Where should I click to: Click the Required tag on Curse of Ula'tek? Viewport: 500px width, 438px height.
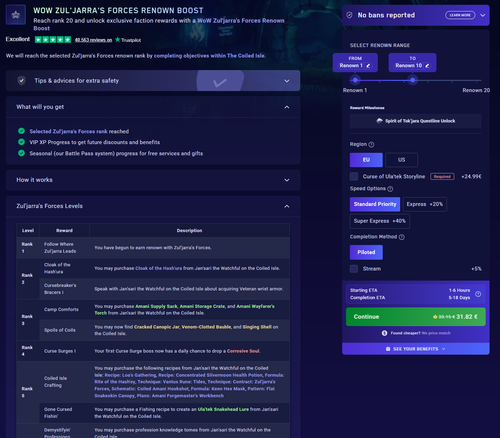click(x=442, y=176)
